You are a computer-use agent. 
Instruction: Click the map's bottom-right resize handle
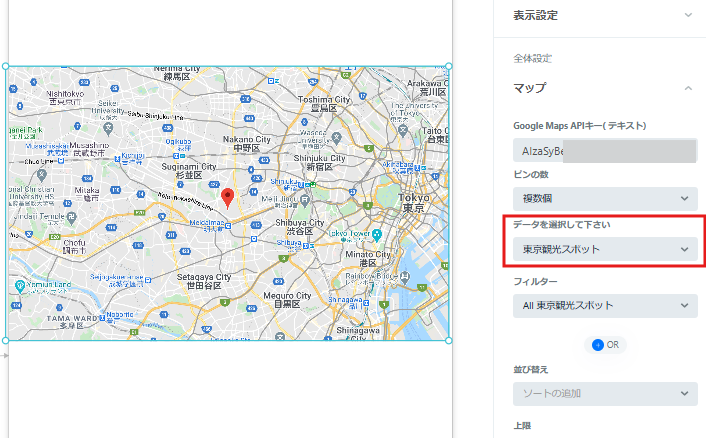click(448, 340)
